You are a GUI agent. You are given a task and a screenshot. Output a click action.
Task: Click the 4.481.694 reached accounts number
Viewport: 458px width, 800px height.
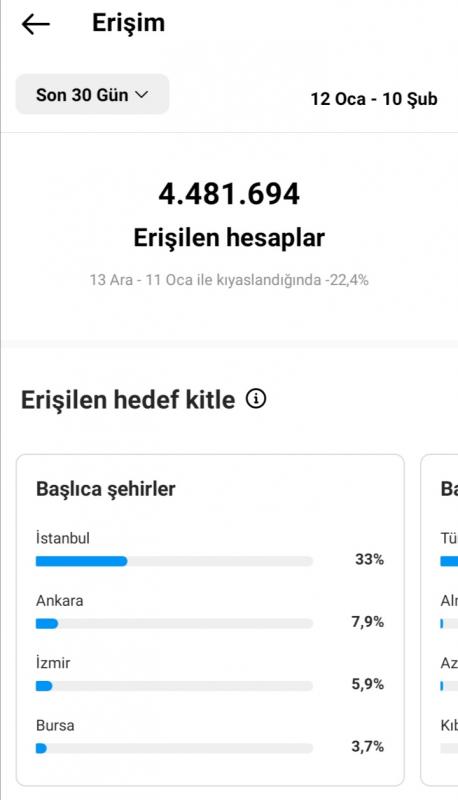click(229, 194)
